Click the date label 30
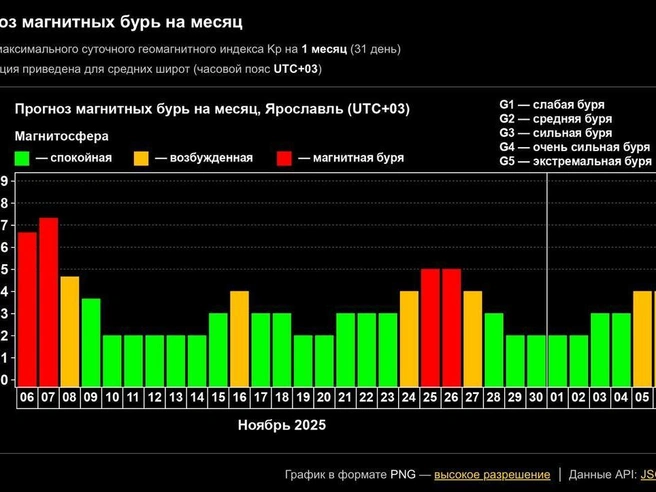The height and width of the screenshot is (492, 656). tap(536, 397)
